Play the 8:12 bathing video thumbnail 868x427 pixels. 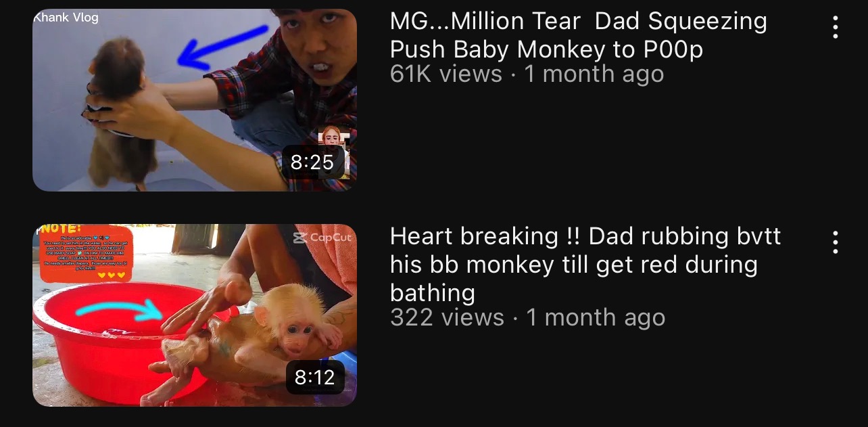tap(195, 315)
